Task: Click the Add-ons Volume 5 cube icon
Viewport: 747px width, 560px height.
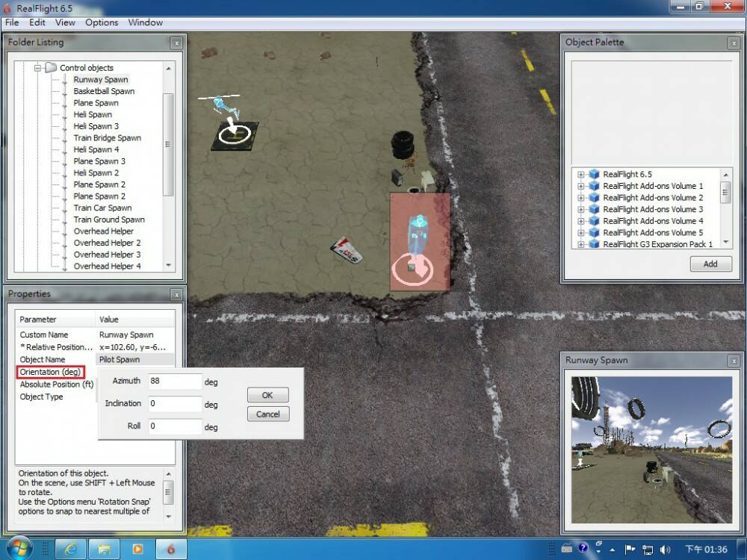Action: [x=594, y=233]
